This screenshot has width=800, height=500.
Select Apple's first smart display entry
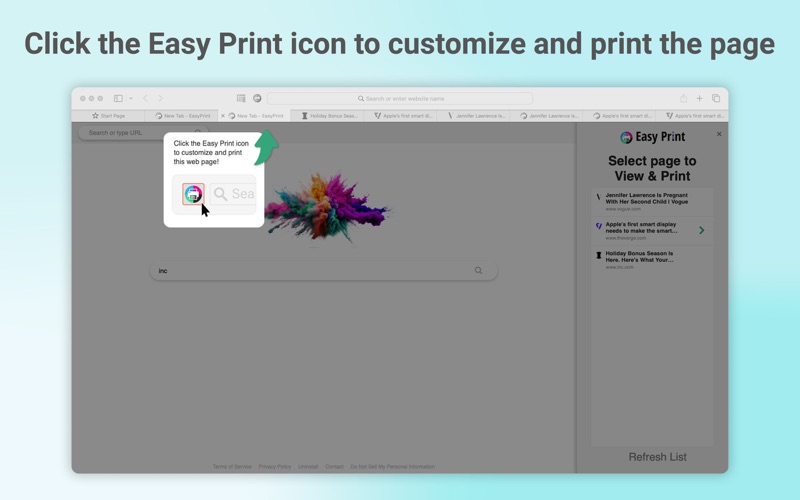[x=653, y=231]
